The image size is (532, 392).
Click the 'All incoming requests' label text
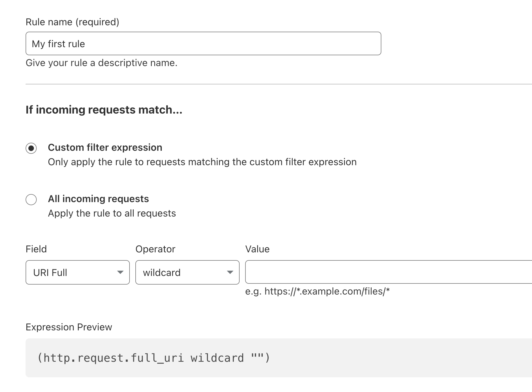98,199
